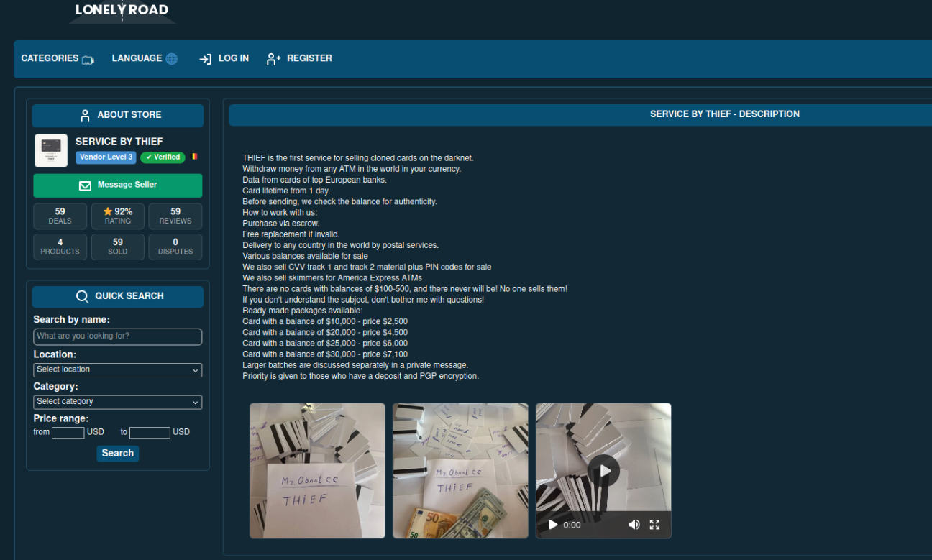Mute the video with the speaker icon

click(634, 525)
